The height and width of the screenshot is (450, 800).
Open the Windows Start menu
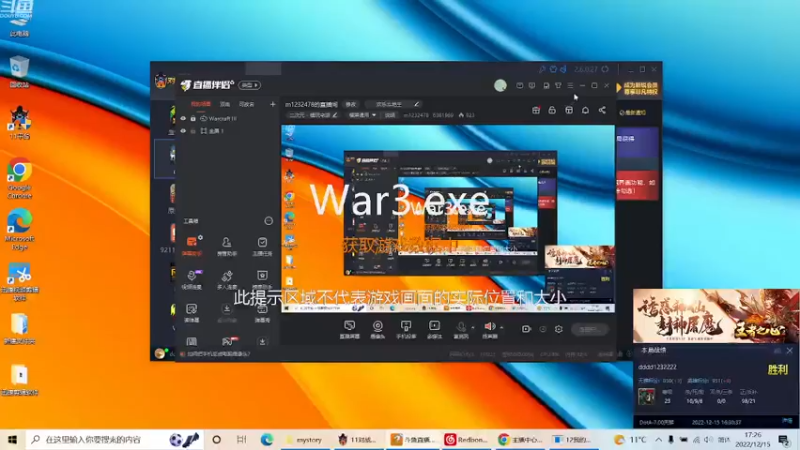12,439
